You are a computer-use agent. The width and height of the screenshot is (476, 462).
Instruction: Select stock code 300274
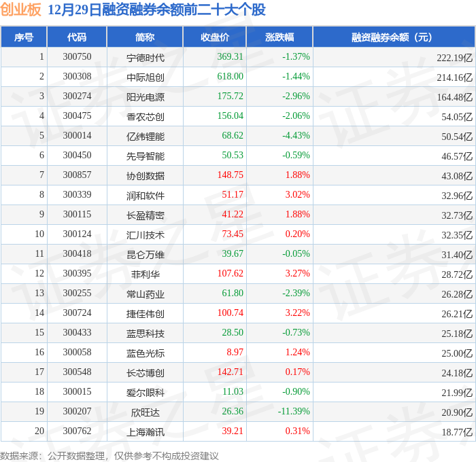77,96
